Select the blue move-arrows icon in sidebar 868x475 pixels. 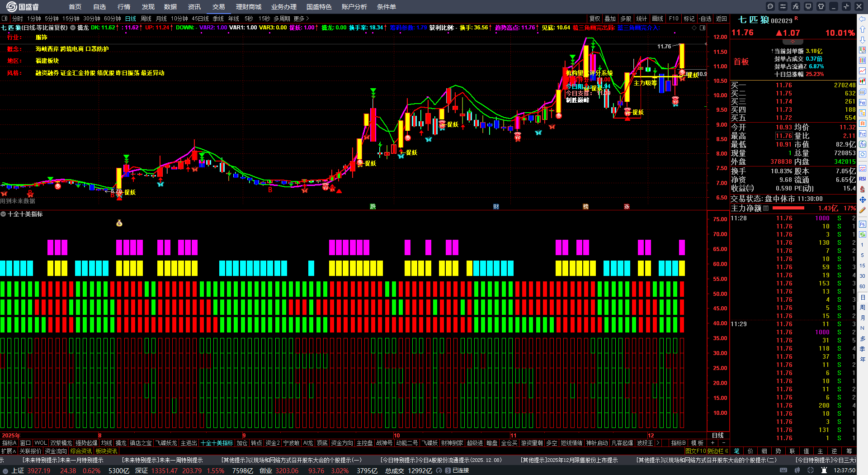click(x=863, y=199)
